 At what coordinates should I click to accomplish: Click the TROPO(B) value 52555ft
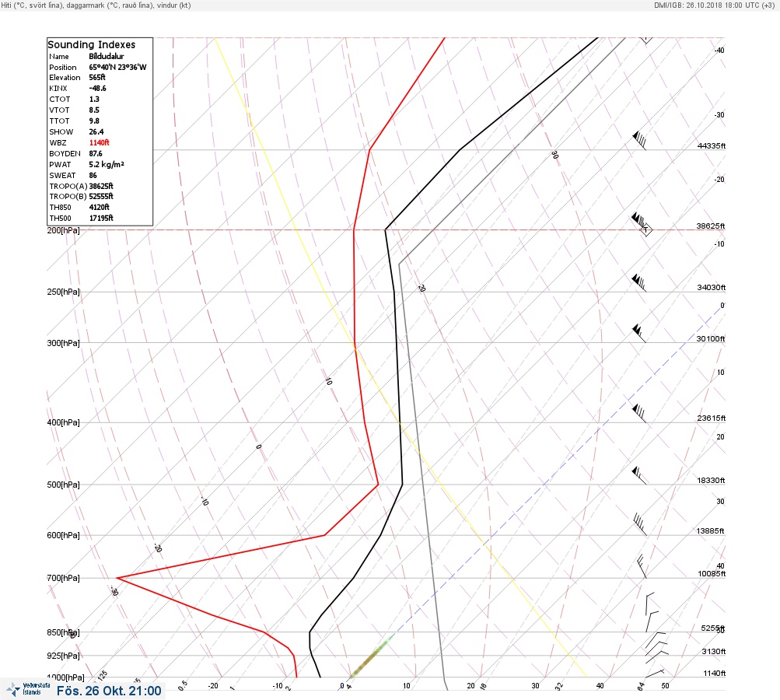[x=101, y=197]
